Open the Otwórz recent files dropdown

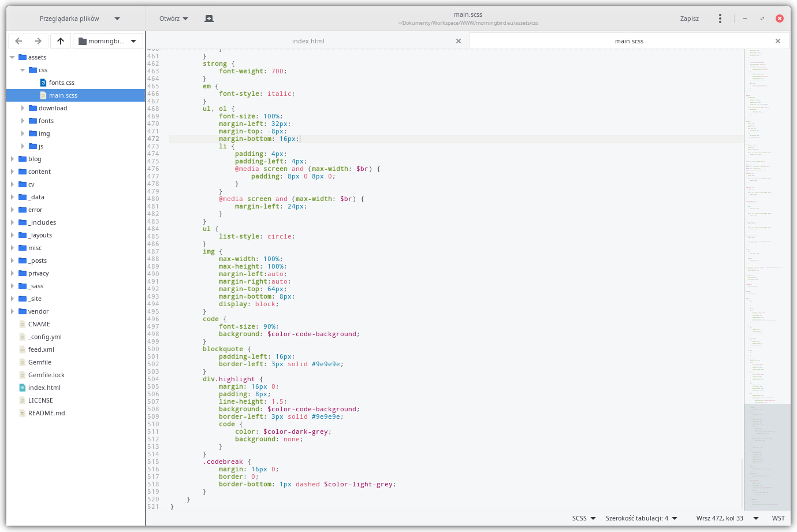173,18
